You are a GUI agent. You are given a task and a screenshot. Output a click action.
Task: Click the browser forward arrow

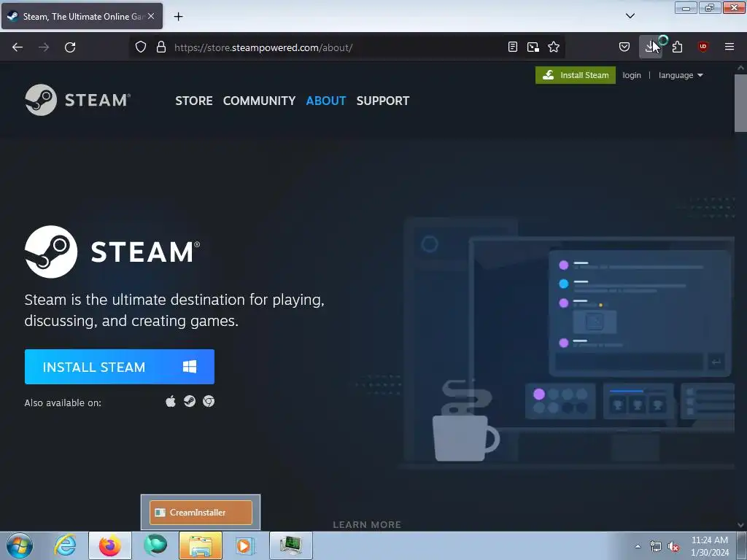(x=44, y=47)
